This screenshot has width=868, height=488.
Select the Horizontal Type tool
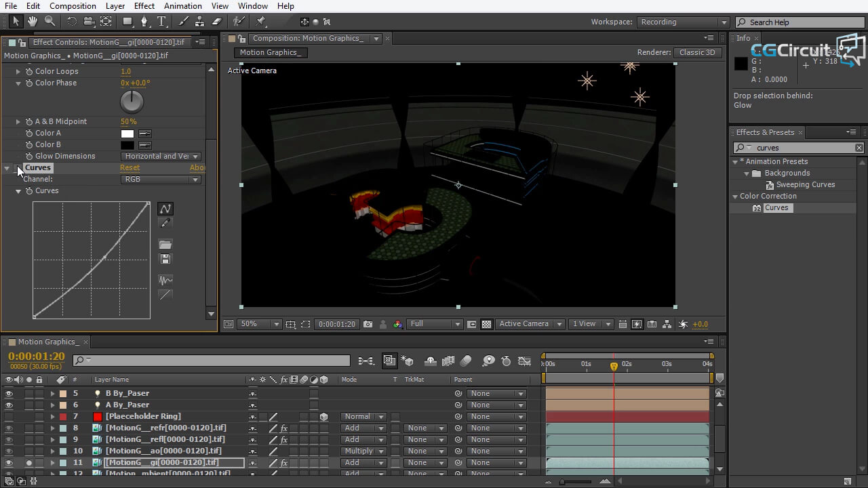coord(162,22)
